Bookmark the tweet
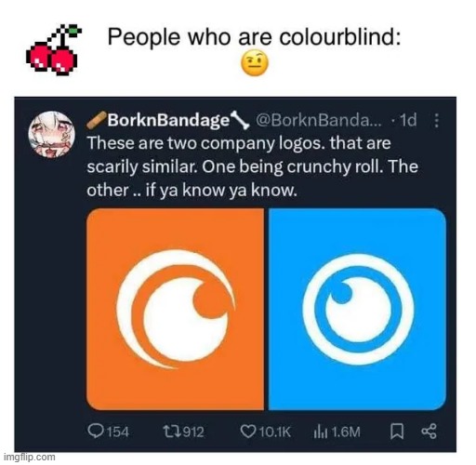Image resolution: width=476 pixels, height=465 pixels. point(397,432)
